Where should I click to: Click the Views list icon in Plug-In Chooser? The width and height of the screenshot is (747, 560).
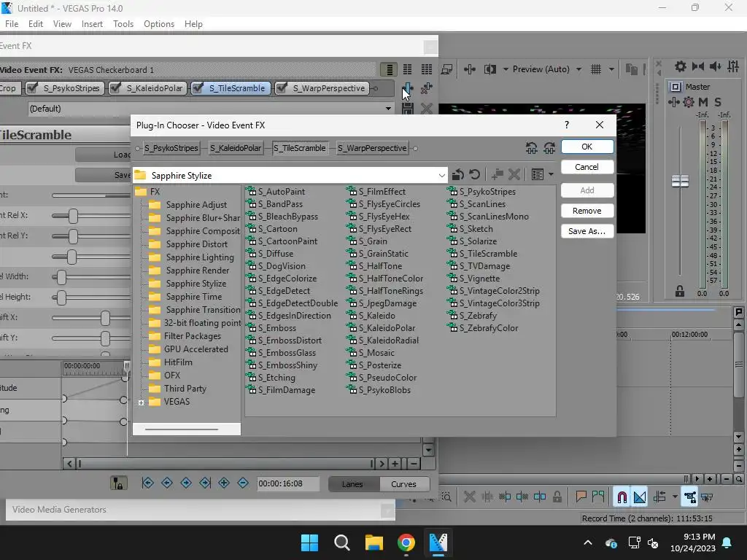click(x=538, y=175)
